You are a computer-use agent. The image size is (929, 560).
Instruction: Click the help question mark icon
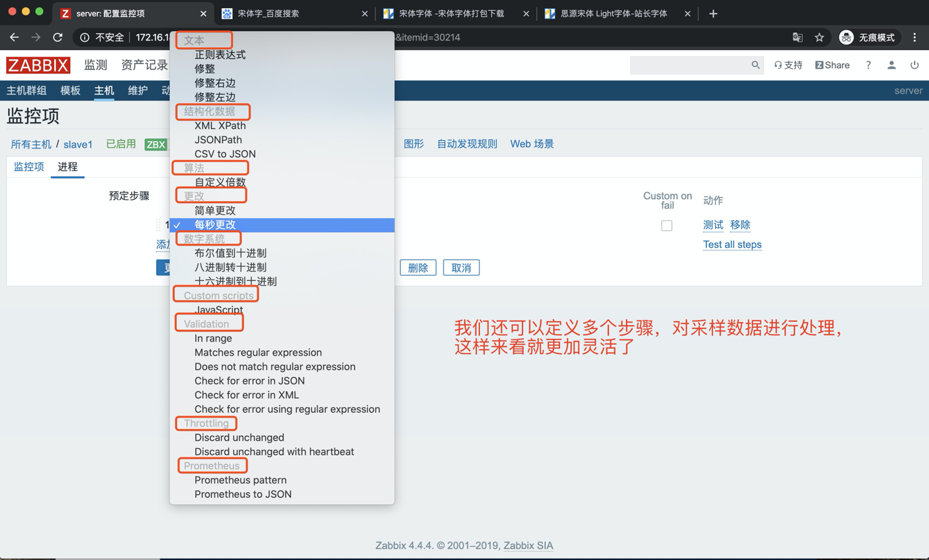pos(868,65)
